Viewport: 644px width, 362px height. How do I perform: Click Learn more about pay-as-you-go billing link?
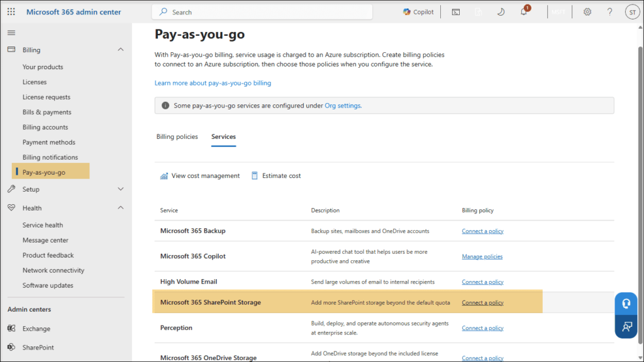[x=213, y=83]
